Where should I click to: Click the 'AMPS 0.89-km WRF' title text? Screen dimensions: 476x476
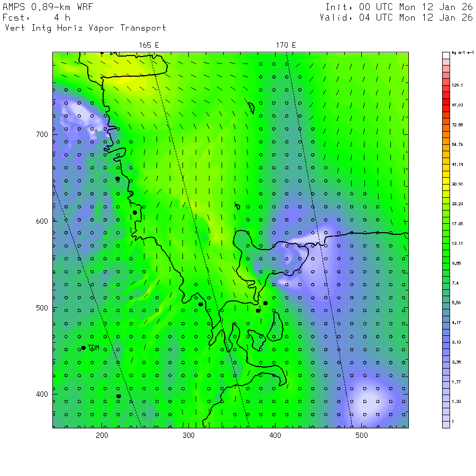pos(48,7)
